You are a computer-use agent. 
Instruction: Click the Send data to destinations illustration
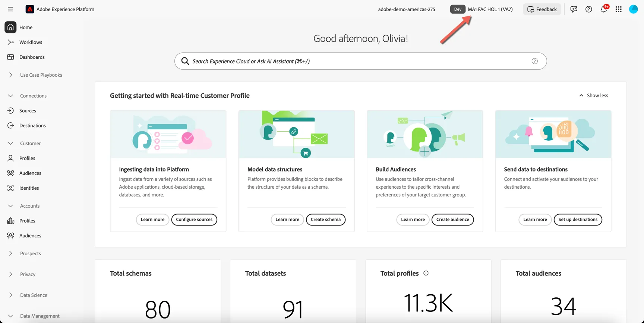553,134
